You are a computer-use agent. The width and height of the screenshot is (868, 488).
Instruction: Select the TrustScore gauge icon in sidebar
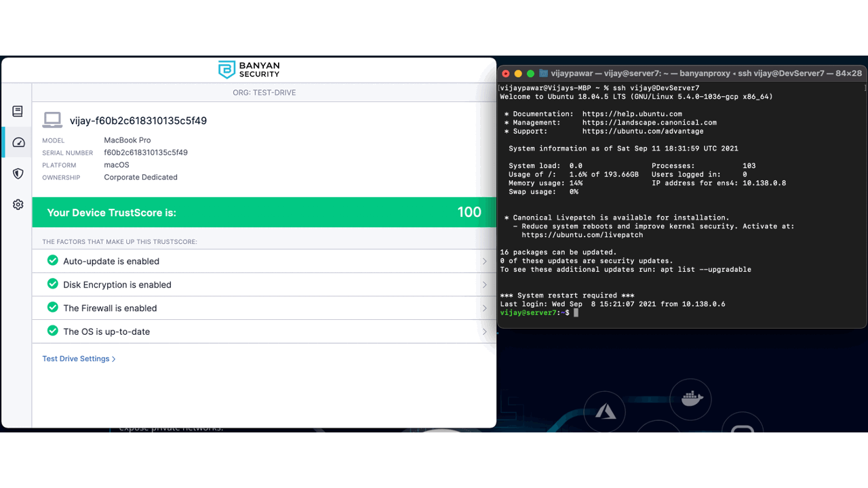click(x=18, y=142)
